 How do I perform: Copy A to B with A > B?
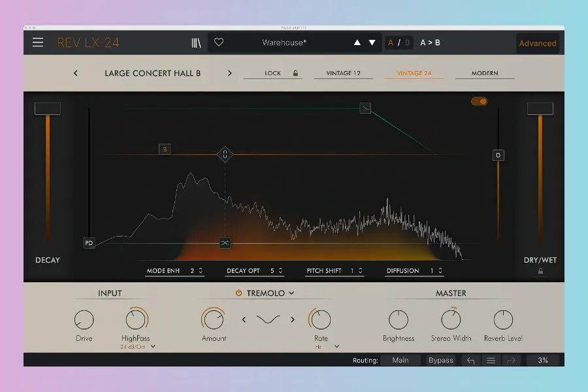coord(430,42)
